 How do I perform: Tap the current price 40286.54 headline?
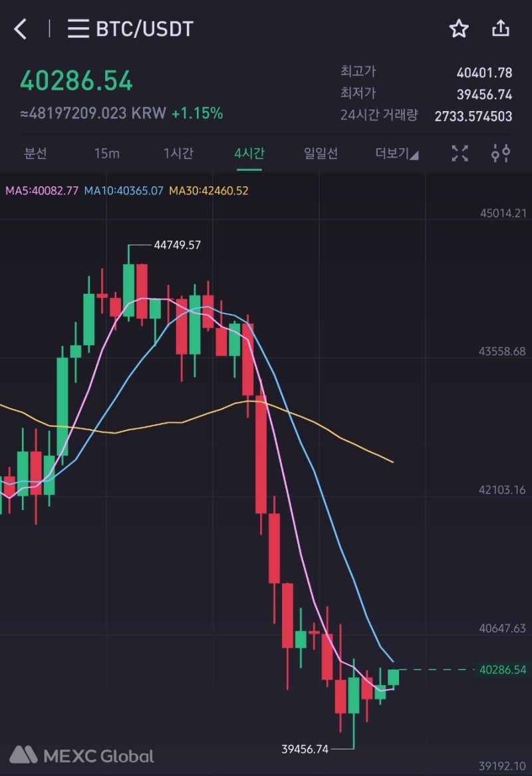tap(76, 81)
